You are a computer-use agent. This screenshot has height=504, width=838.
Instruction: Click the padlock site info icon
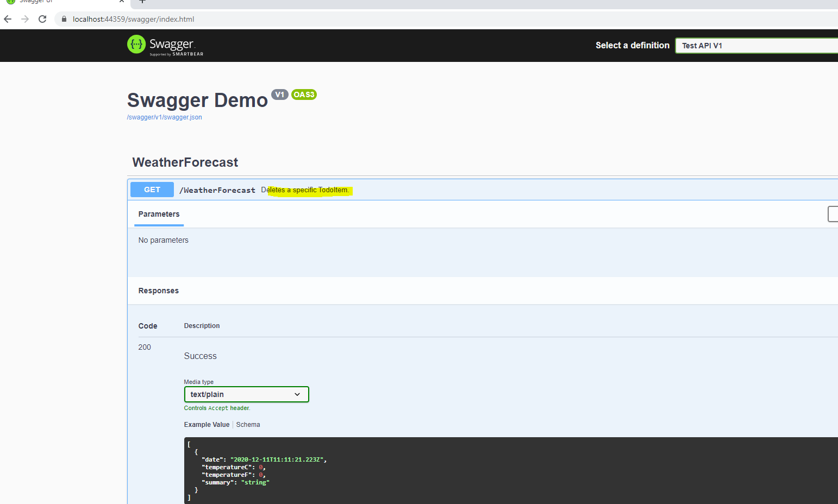64,19
